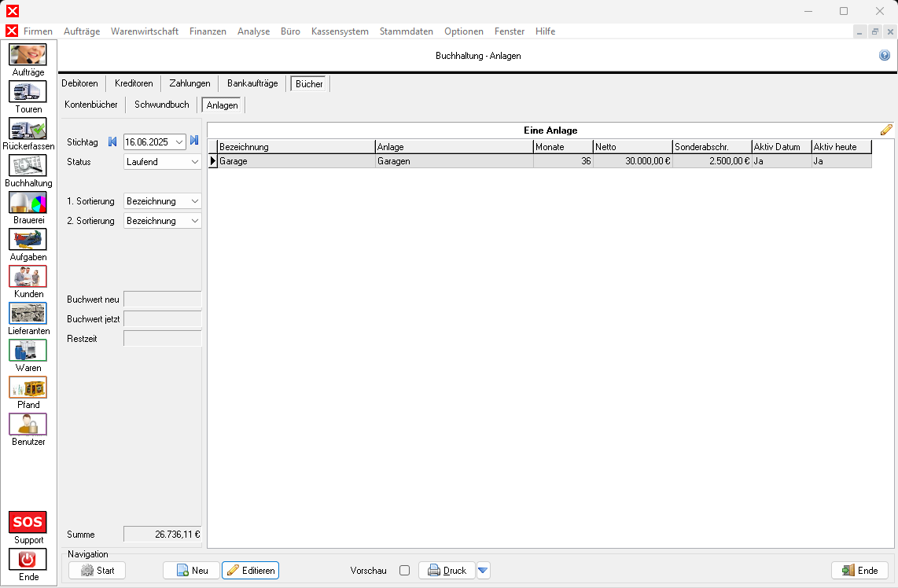Enable the Vorschau checkbox

click(x=404, y=571)
